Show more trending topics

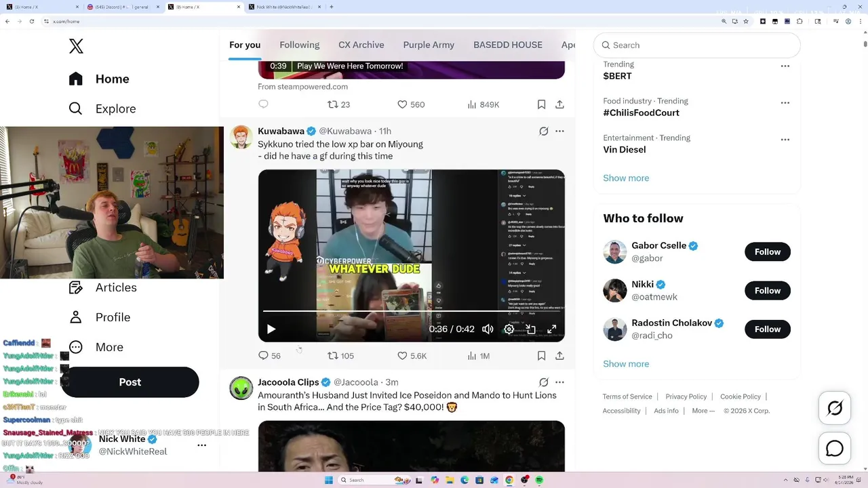pos(626,178)
